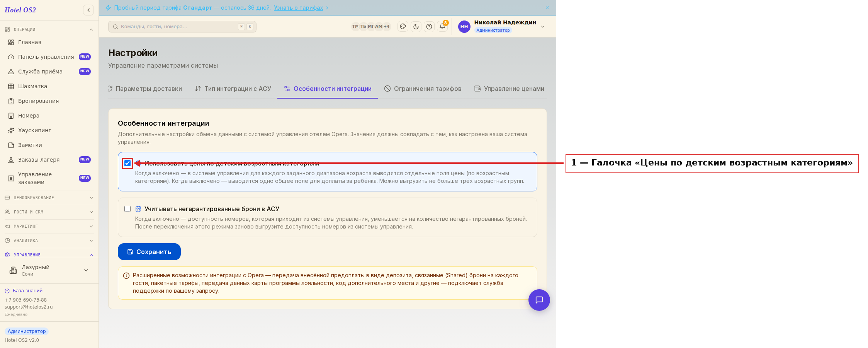Screen dimensions: 868x348
Task: Open the chat support floating button
Action: [539, 300]
